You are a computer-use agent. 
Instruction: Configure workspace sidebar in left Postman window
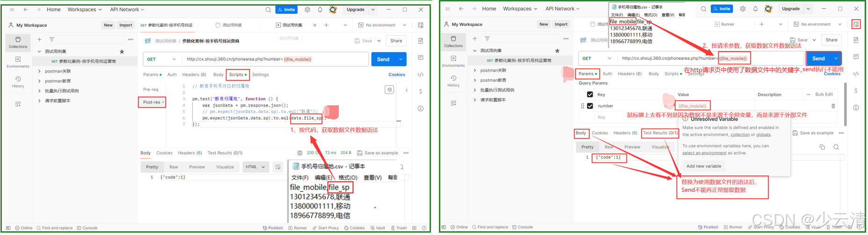tap(18, 104)
